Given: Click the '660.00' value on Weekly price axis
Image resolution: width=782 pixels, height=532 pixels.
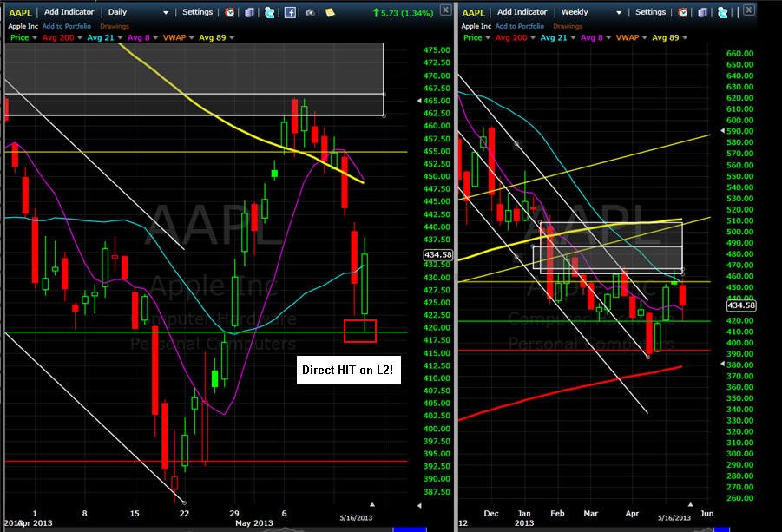Looking at the screenshot, I should (740, 54).
